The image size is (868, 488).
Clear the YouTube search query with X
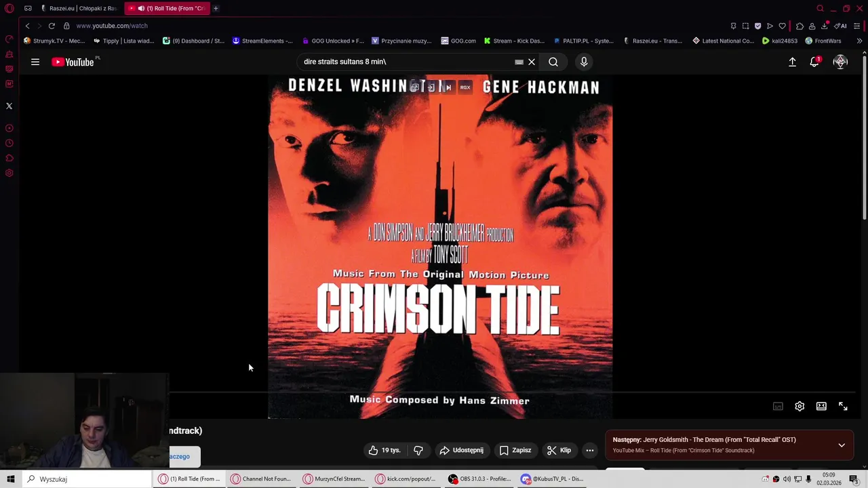pyautogui.click(x=532, y=62)
